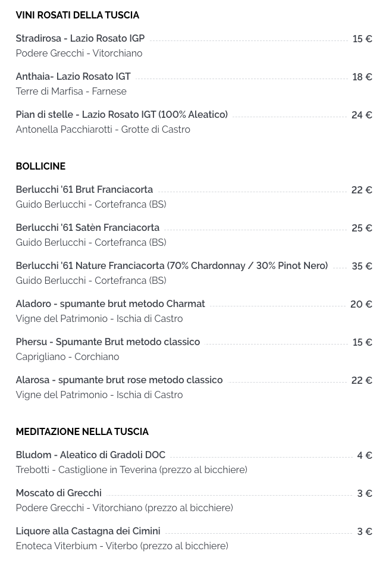Click the MEDITAZIONE NELLA TUSCIA heading

click(x=82, y=431)
